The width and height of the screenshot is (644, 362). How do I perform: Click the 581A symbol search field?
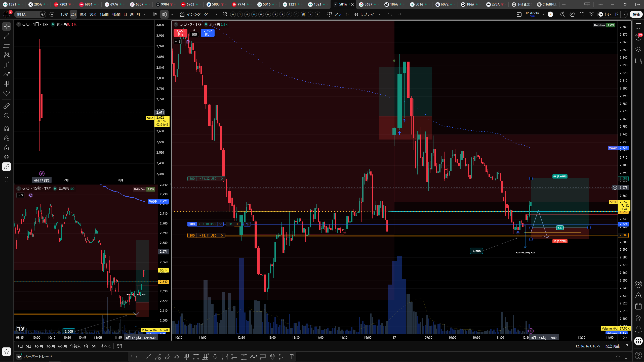28,14
